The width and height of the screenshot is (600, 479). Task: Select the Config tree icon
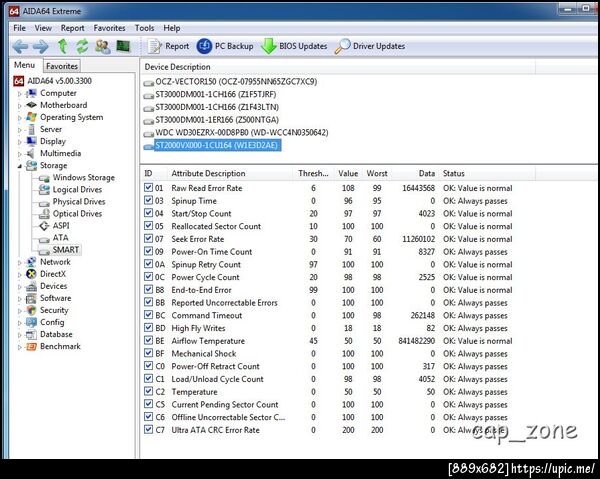pos(31,323)
